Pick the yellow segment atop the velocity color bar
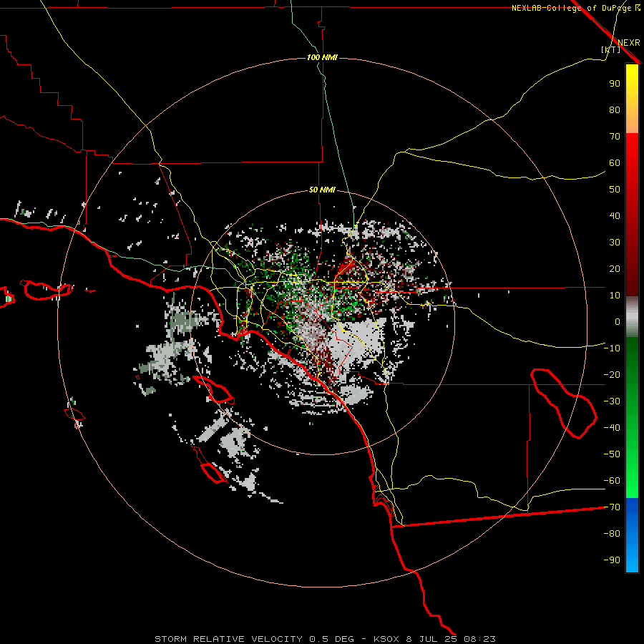This screenshot has width=644, height=644. coord(632,78)
